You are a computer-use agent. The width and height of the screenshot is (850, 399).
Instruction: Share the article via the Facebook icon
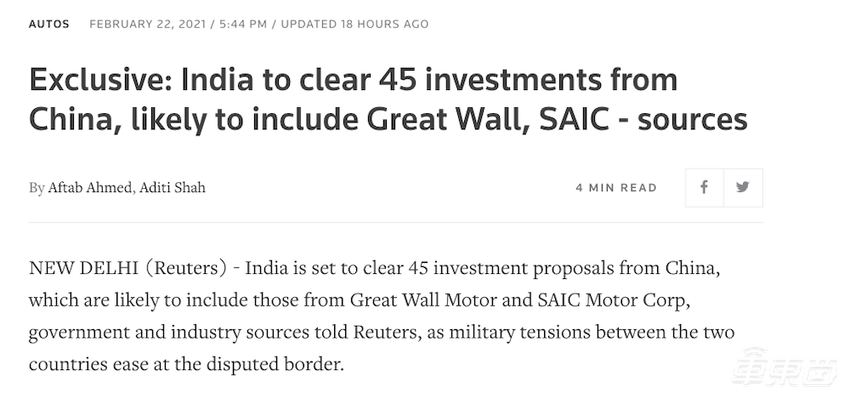click(x=704, y=188)
